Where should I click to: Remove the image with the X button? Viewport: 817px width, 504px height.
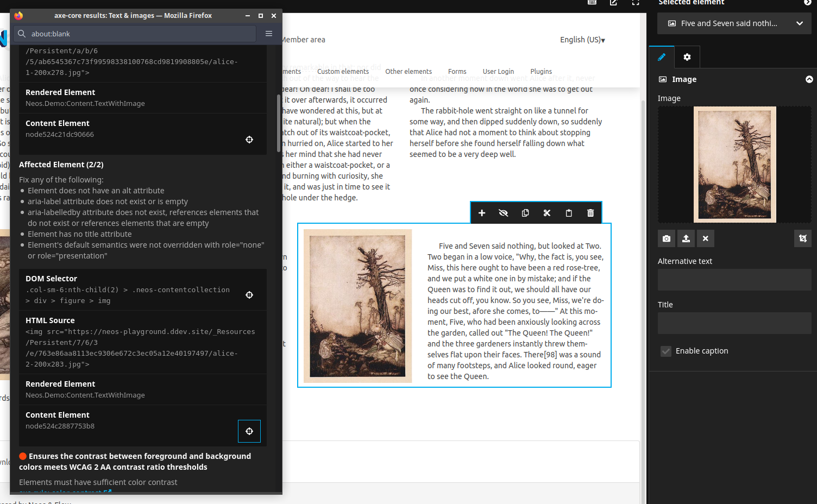coord(706,238)
